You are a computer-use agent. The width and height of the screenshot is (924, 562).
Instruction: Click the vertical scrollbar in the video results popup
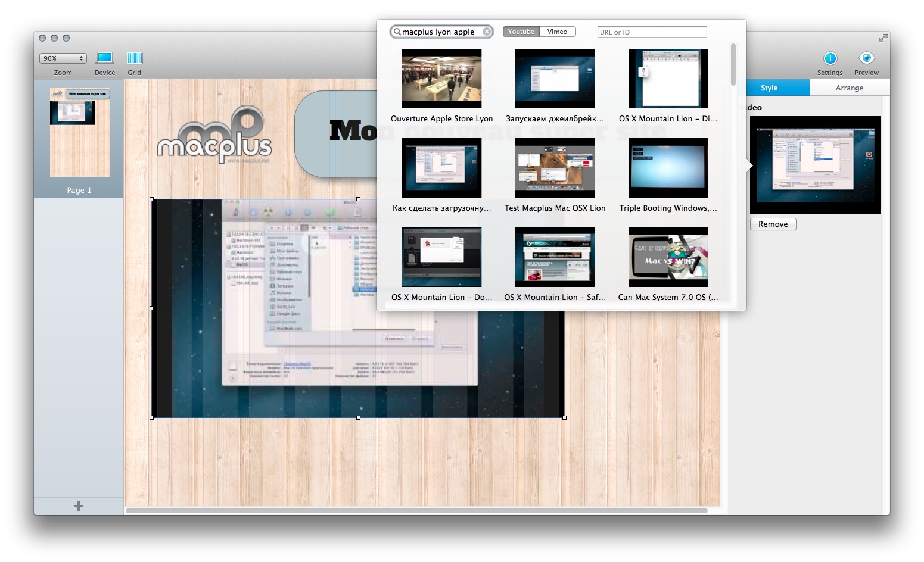pos(733,64)
